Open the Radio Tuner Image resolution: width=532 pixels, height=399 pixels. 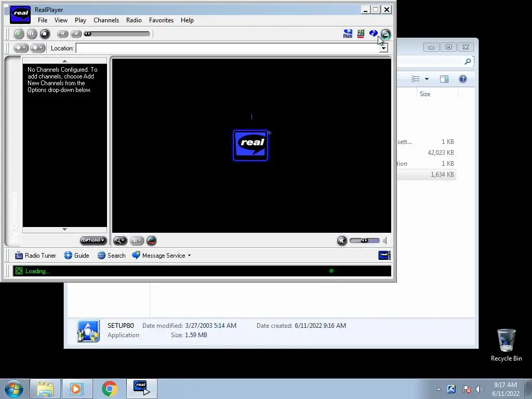35,256
